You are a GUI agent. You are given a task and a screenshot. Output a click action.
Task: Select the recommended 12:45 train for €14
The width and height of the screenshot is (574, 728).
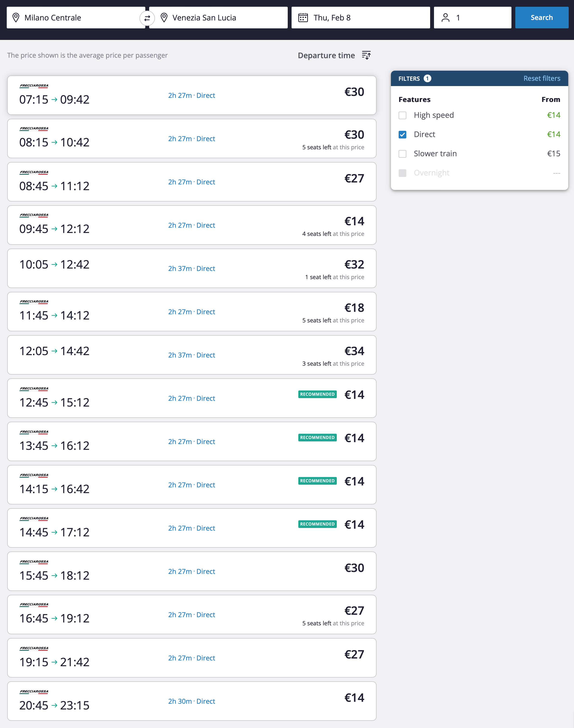[191, 398]
